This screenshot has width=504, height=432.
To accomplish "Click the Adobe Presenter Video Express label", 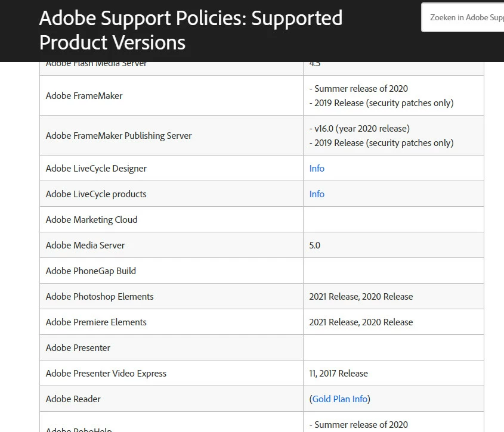I will click(x=106, y=374).
